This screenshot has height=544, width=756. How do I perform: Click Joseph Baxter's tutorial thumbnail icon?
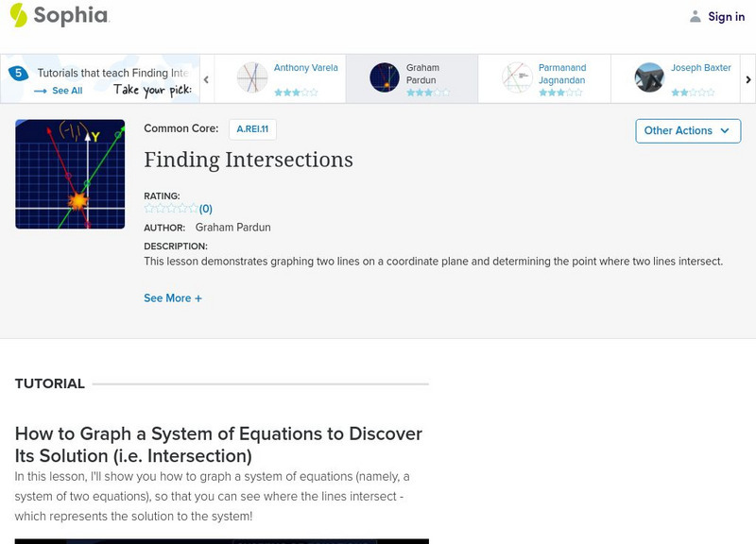tap(649, 77)
